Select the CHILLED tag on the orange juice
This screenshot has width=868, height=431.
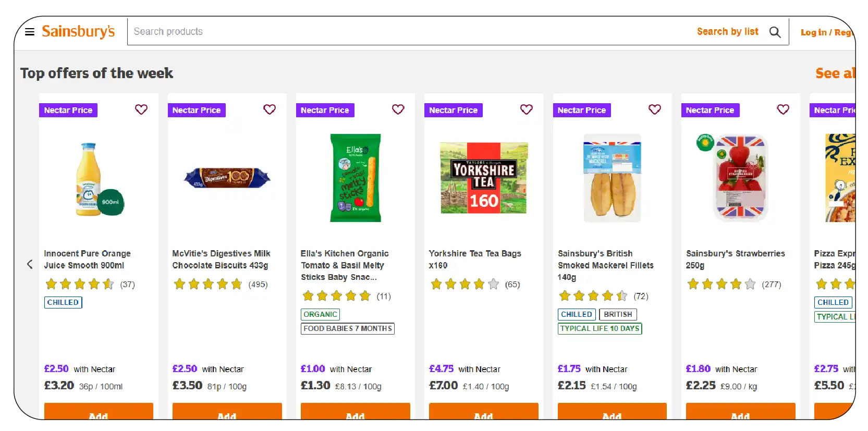pos(63,302)
